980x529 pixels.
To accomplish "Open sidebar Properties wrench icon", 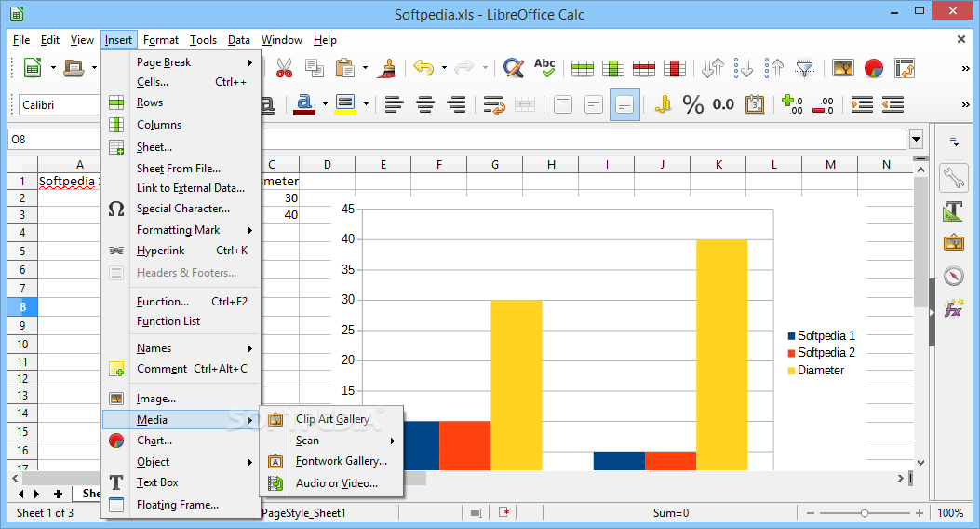I will point(954,178).
